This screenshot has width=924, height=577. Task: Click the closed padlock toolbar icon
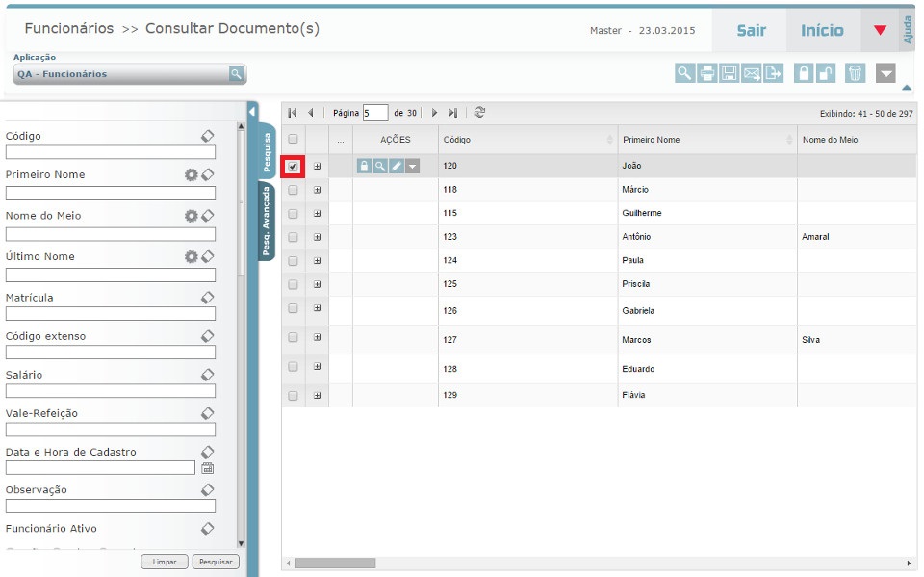pos(804,73)
